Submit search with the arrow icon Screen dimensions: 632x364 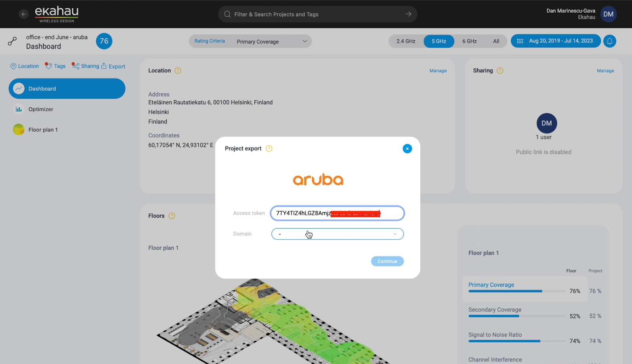(x=408, y=14)
